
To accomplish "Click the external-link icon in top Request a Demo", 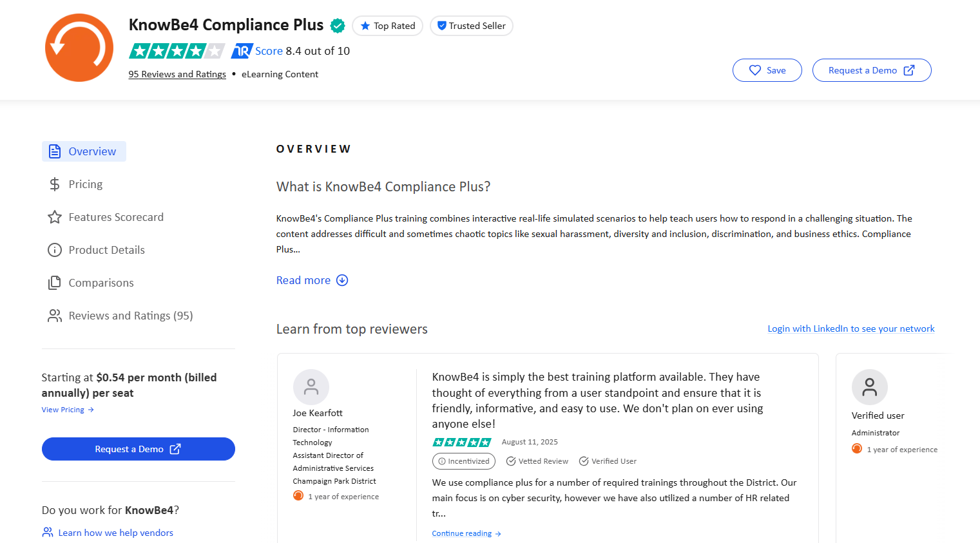I will coord(909,70).
